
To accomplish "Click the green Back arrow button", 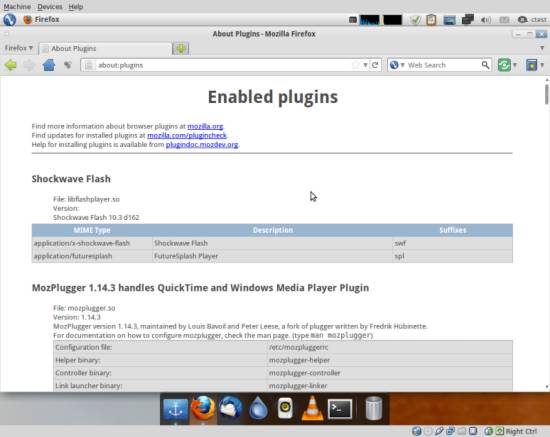I will [x=11, y=65].
